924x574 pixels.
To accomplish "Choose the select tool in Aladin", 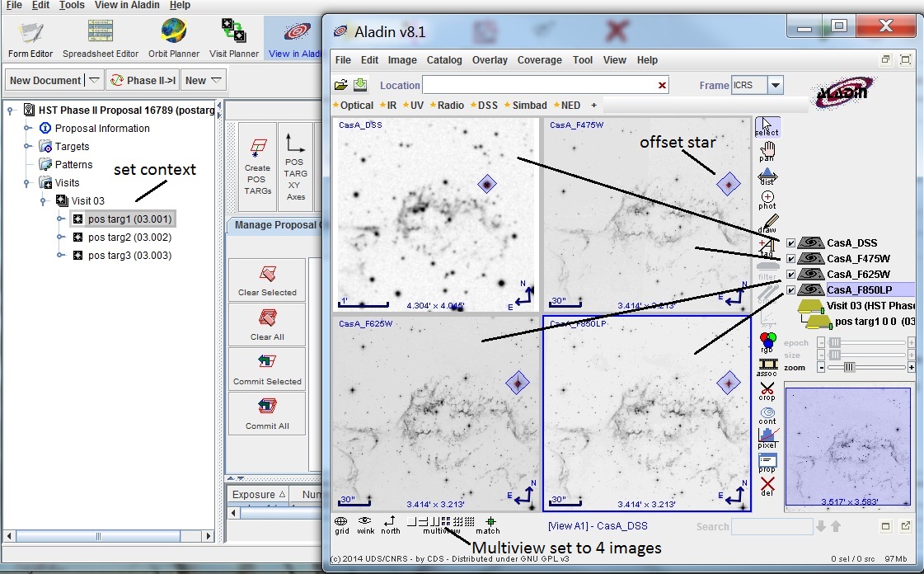I will (x=767, y=127).
